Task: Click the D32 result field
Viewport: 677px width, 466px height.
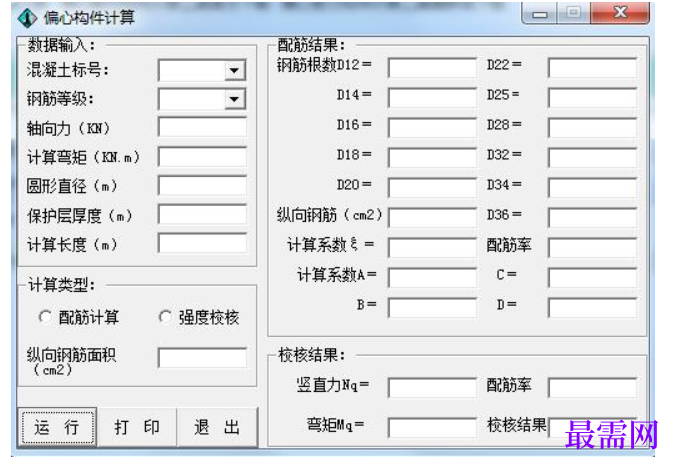Action: [592, 158]
